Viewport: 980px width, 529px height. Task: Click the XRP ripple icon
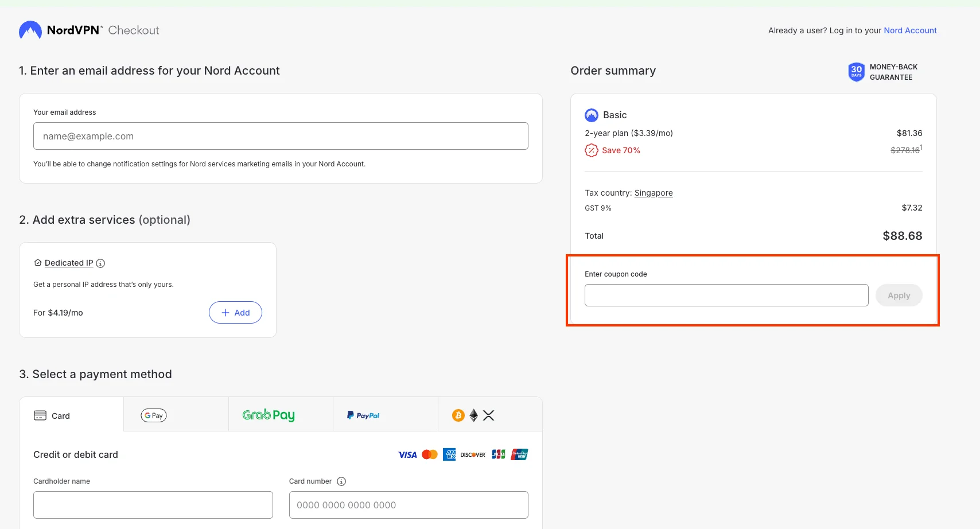coord(488,415)
